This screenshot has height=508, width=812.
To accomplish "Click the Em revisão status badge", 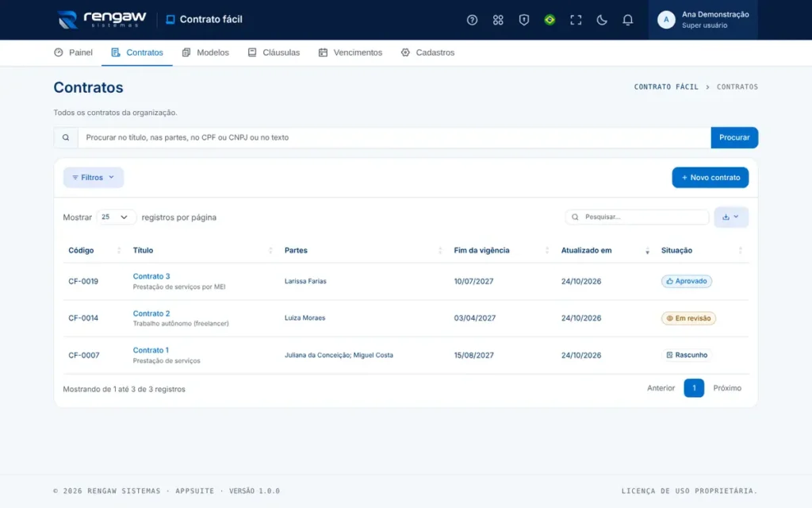I will click(x=688, y=318).
